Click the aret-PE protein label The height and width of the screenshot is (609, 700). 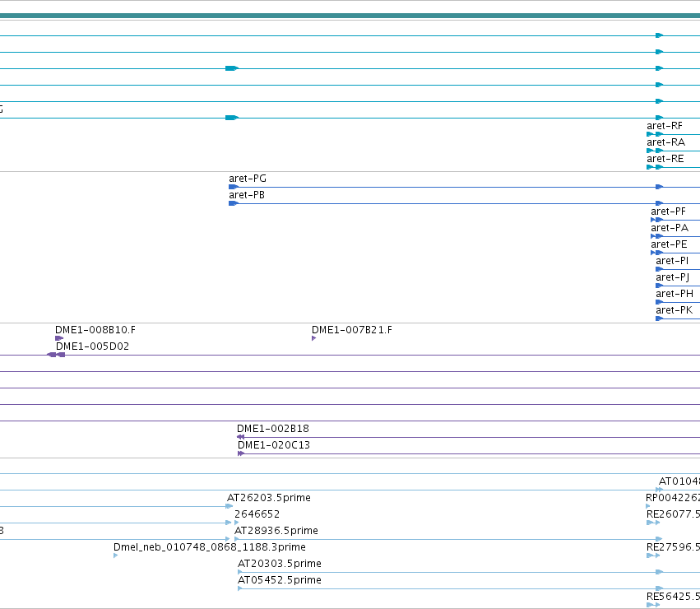pos(669,245)
